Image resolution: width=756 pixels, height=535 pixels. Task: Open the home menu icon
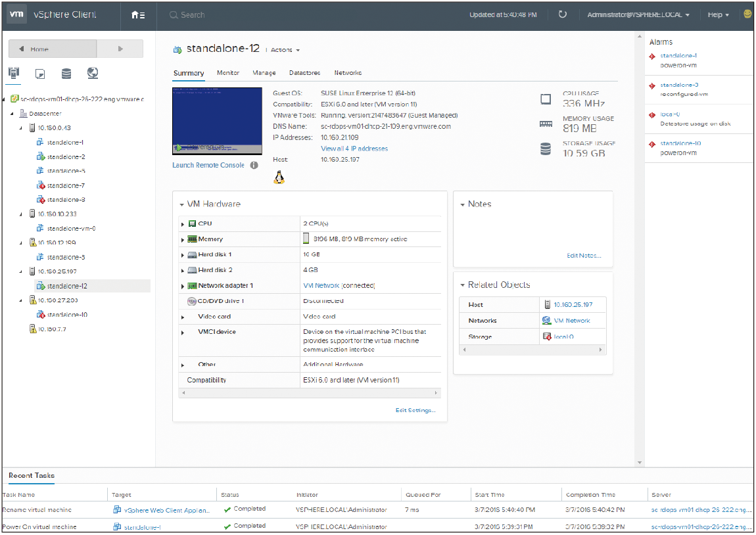tap(138, 15)
